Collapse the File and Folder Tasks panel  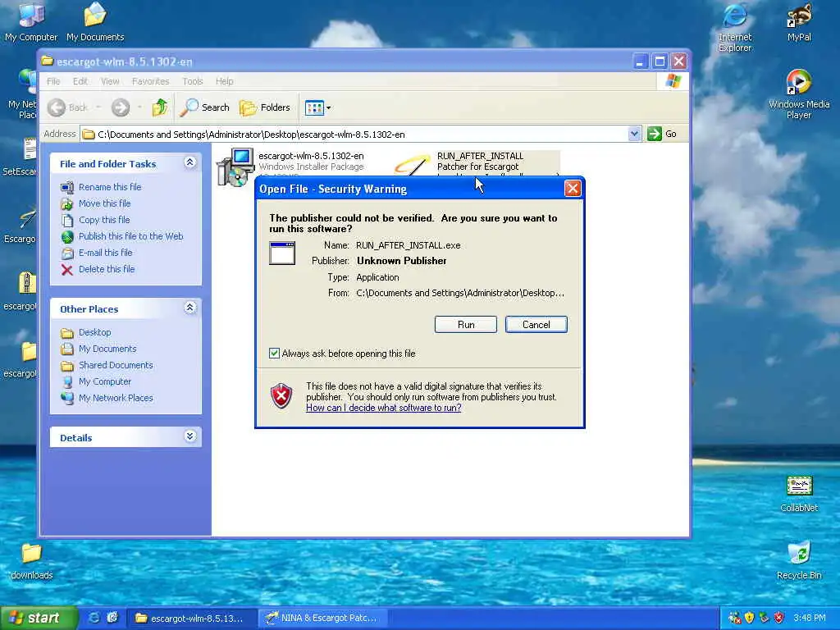pyautogui.click(x=189, y=162)
